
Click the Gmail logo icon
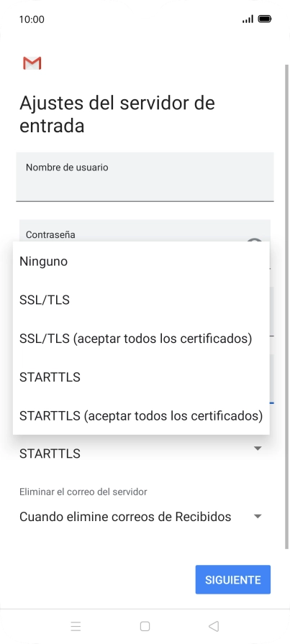tap(32, 63)
